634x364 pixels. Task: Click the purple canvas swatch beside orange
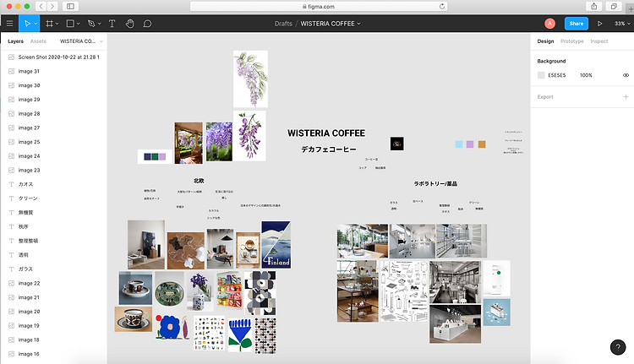(x=470, y=144)
